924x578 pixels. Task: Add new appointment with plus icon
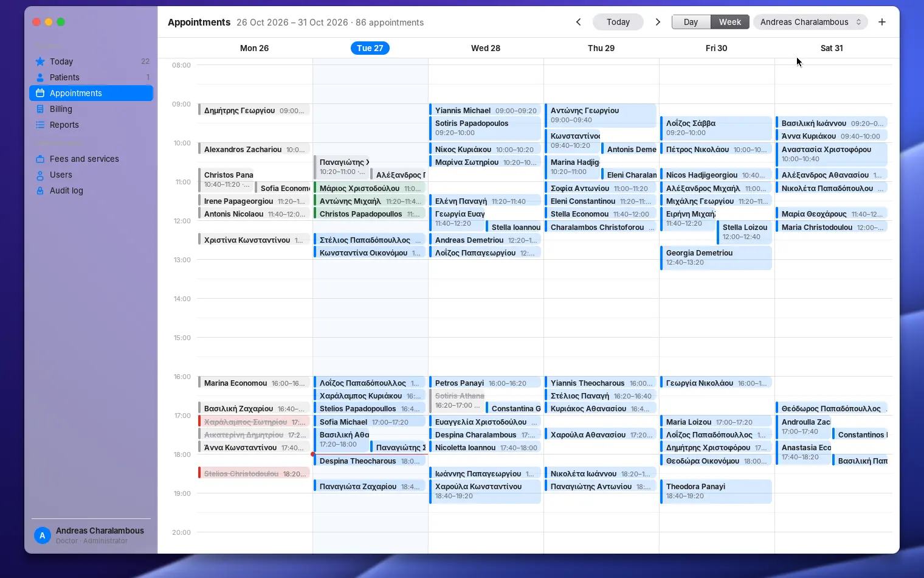(882, 22)
